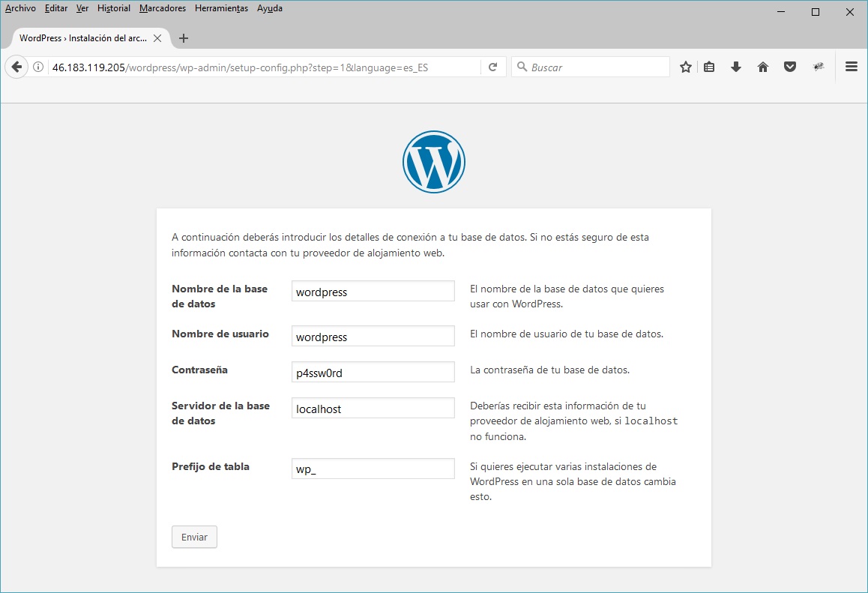
Task: Submit the form with Enviar button
Action: (x=194, y=537)
